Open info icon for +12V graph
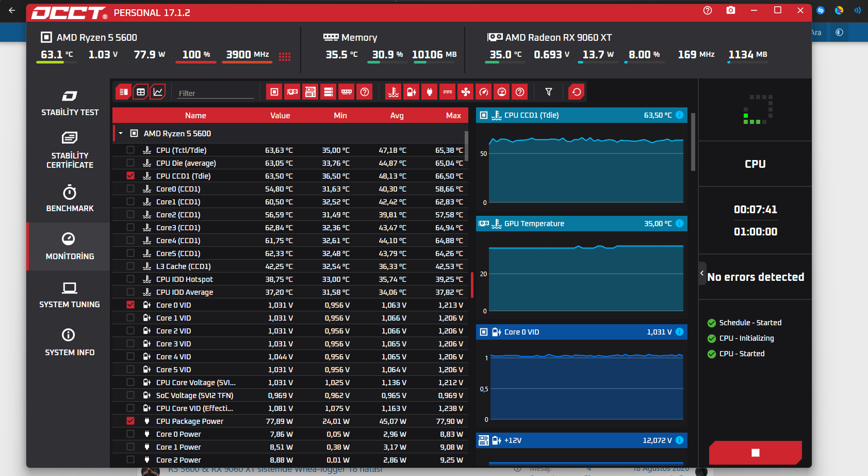 (x=680, y=440)
